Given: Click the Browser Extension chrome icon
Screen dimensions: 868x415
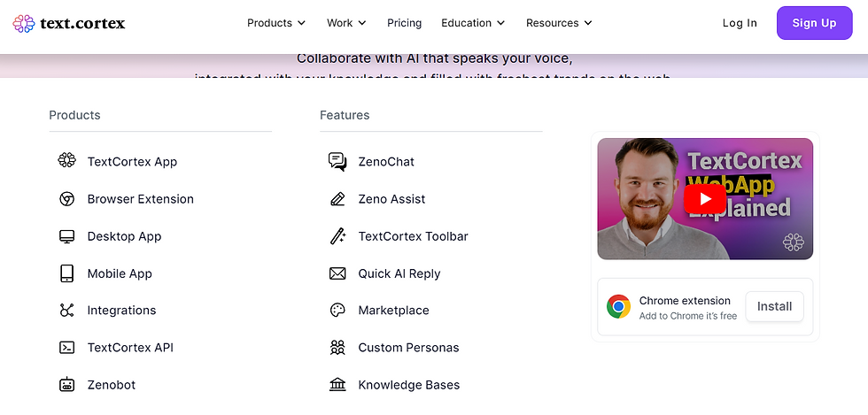Looking at the screenshot, I should click(x=67, y=199).
